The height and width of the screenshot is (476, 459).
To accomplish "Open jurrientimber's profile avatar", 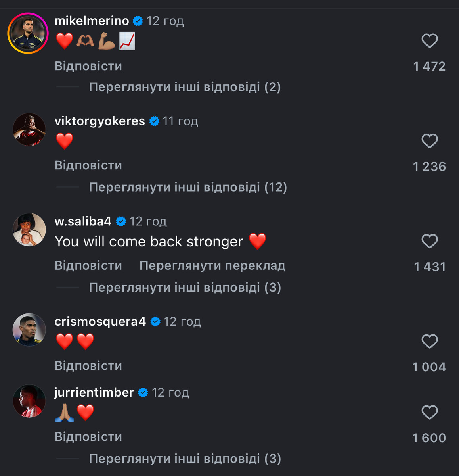I will coord(29,401).
